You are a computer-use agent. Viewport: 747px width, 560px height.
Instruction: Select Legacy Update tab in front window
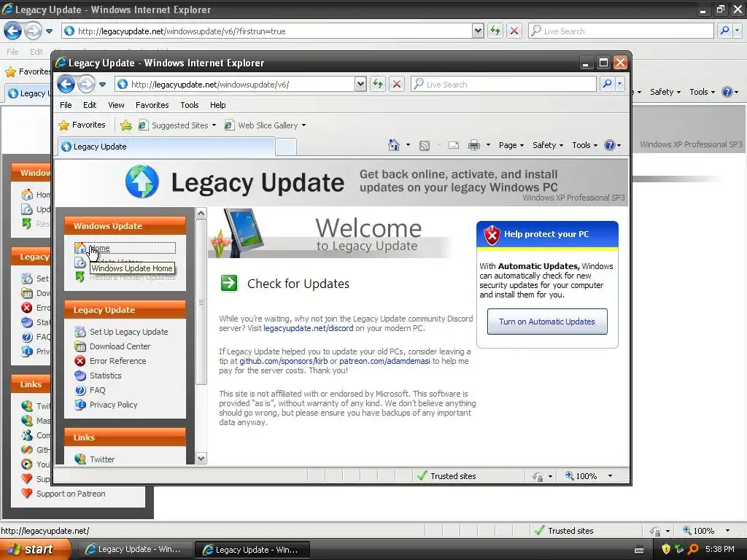click(166, 146)
